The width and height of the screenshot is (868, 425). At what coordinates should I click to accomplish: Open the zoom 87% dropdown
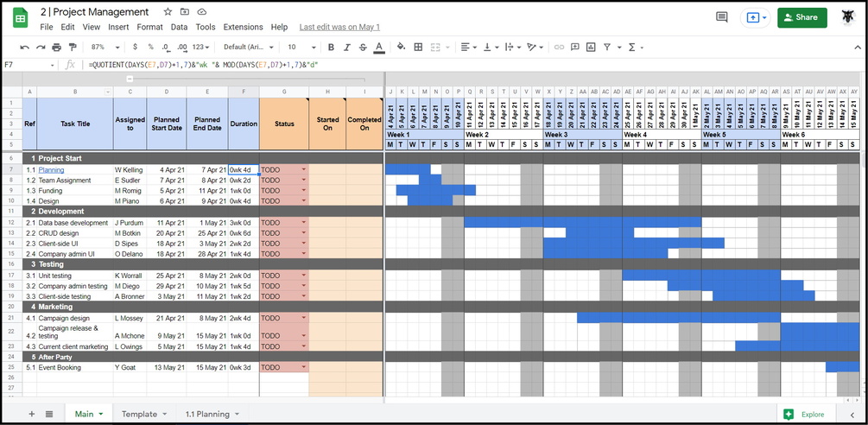(105, 47)
